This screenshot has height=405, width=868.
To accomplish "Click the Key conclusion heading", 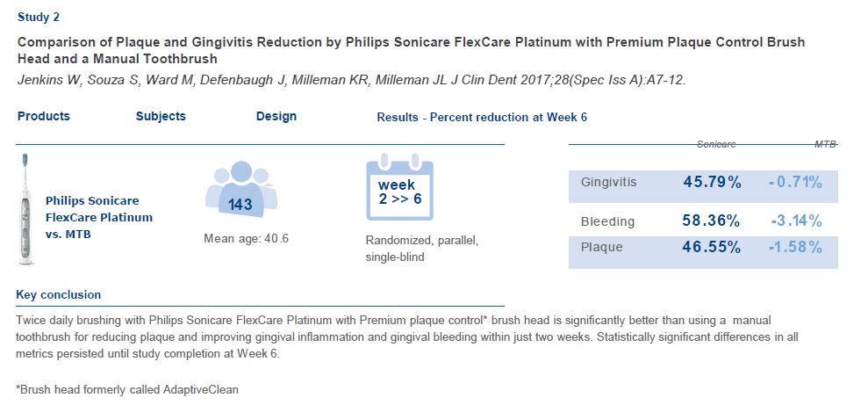I will (59, 294).
